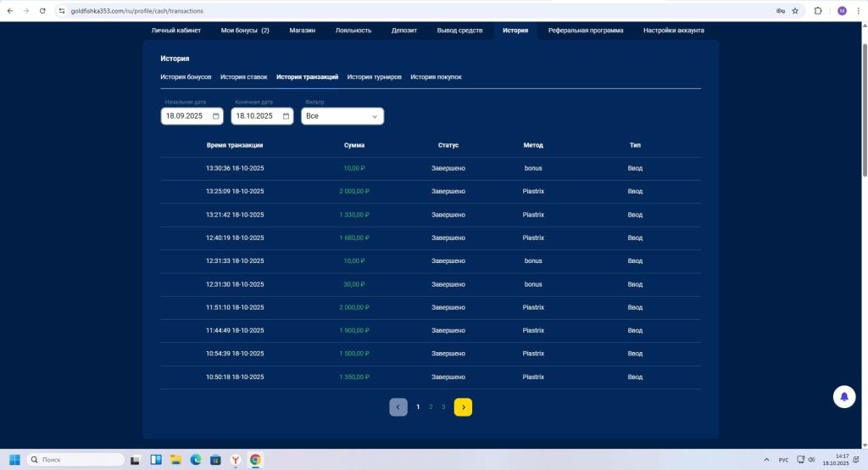This screenshot has height=470, width=868.
Task: Select pagination page 1
Action: click(418, 407)
